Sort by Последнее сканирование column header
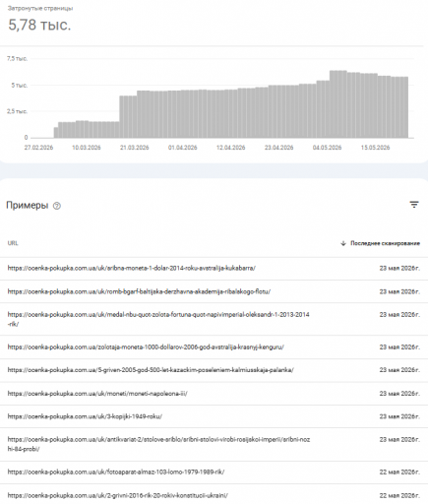 point(385,243)
